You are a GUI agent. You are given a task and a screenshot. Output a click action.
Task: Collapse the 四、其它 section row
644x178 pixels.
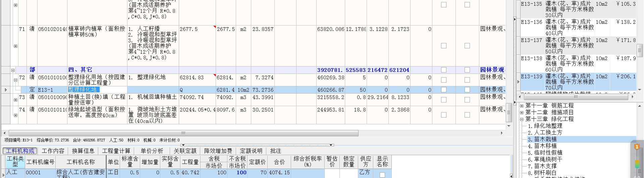click(x=13, y=70)
